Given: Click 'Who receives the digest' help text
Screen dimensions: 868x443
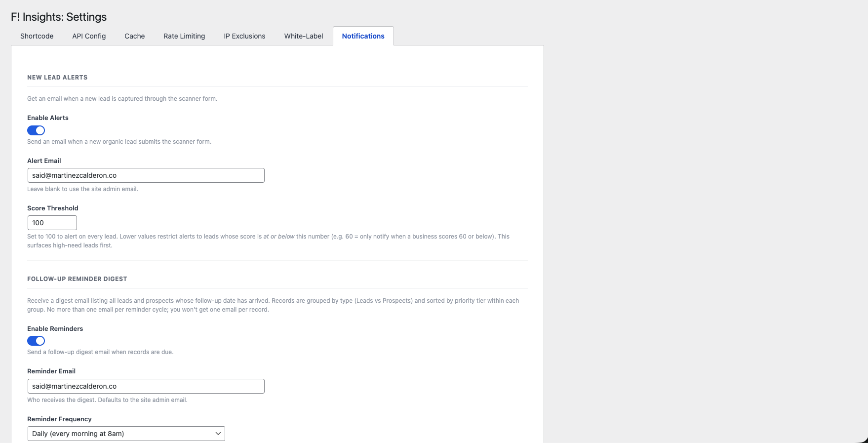Looking at the screenshot, I should click(107, 400).
